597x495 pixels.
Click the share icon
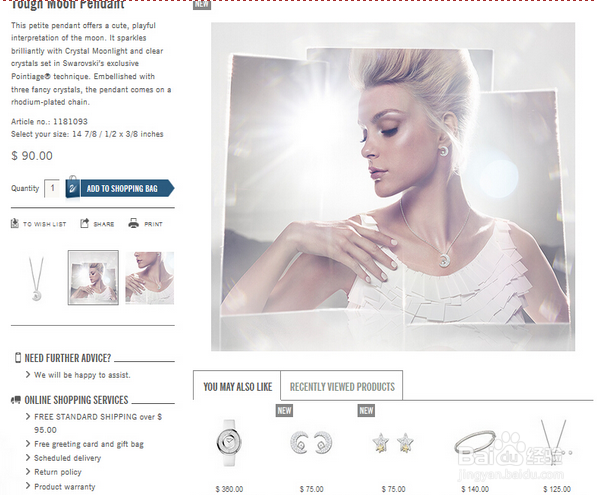pyautogui.click(x=84, y=223)
